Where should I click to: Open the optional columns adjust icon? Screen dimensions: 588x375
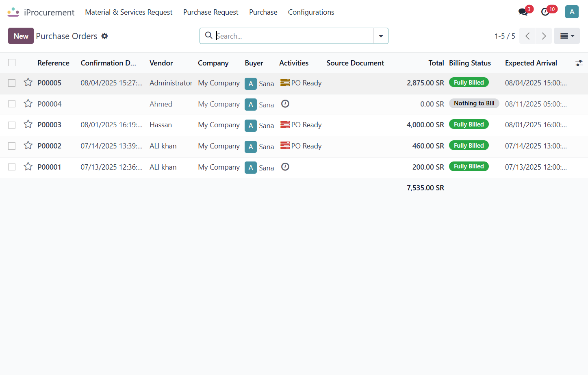point(579,63)
